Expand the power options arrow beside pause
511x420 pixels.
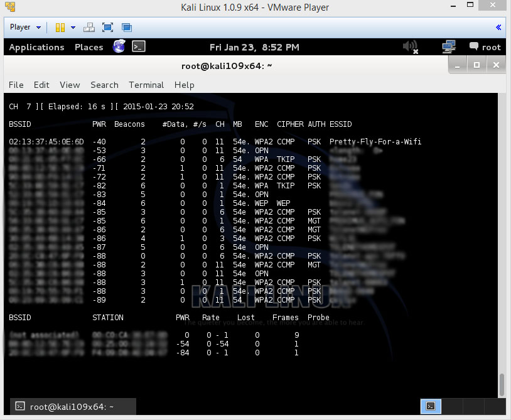(73, 28)
